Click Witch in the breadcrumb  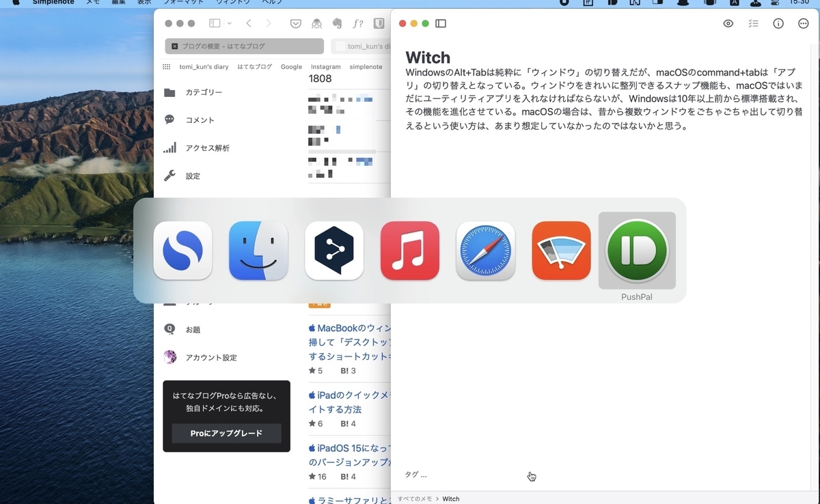point(451,499)
